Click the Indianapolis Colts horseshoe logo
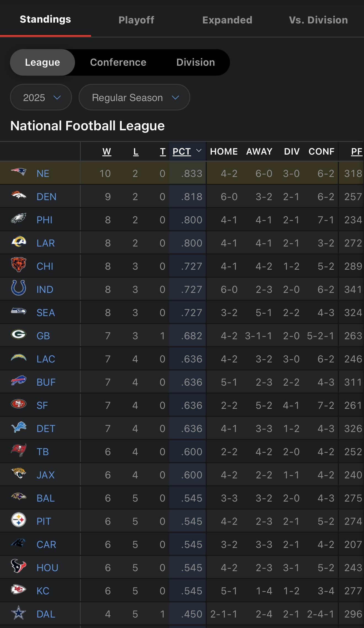Image resolution: width=364 pixels, height=628 pixels. 18,288
